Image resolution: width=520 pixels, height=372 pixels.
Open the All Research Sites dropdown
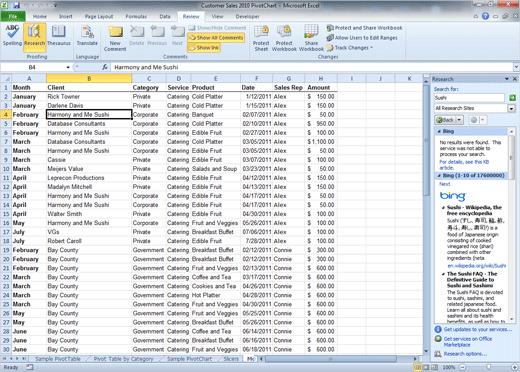[511, 108]
